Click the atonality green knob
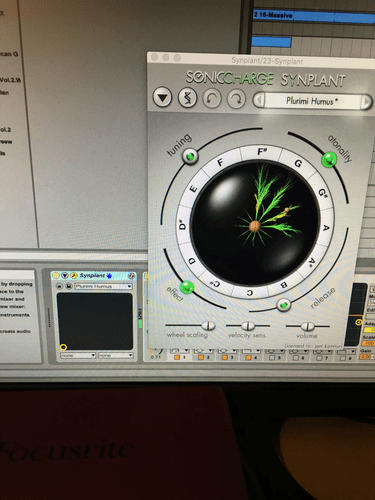 329,159
